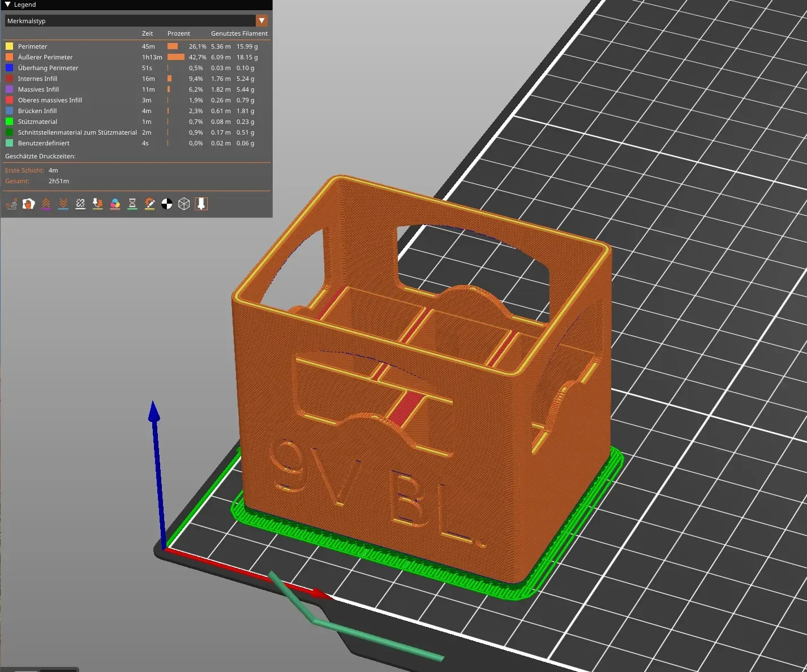Viewport: 807px width, 672px height.
Task: Toggle tool changes icon
Action: (x=98, y=204)
